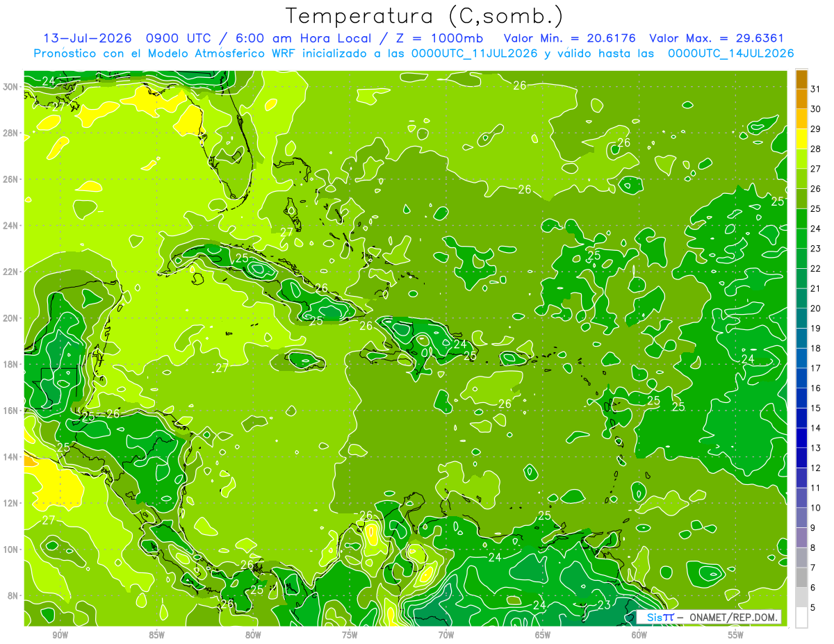This screenshot has width=834, height=644.
Task: Click the 8N latitude axis label
Action: coord(13,595)
